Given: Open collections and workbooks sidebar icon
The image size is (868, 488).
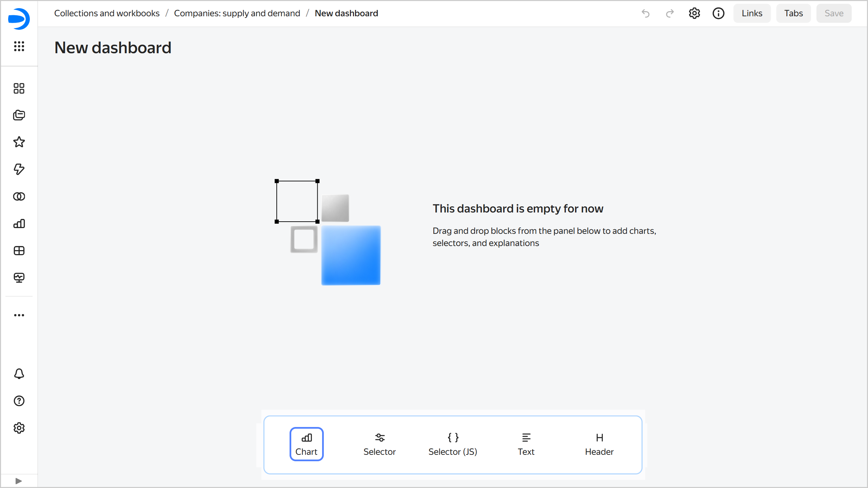Looking at the screenshot, I should point(19,115).
